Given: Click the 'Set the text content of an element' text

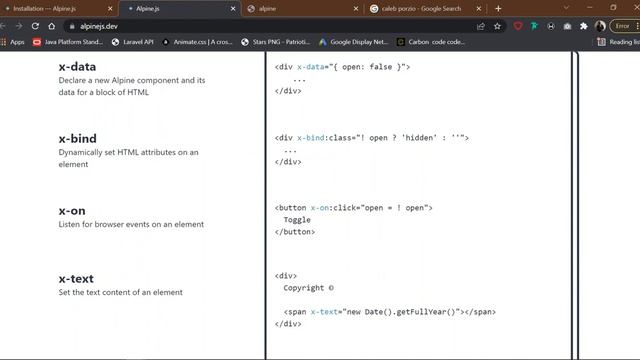Looking at the screenshot, I should [120, 292].
